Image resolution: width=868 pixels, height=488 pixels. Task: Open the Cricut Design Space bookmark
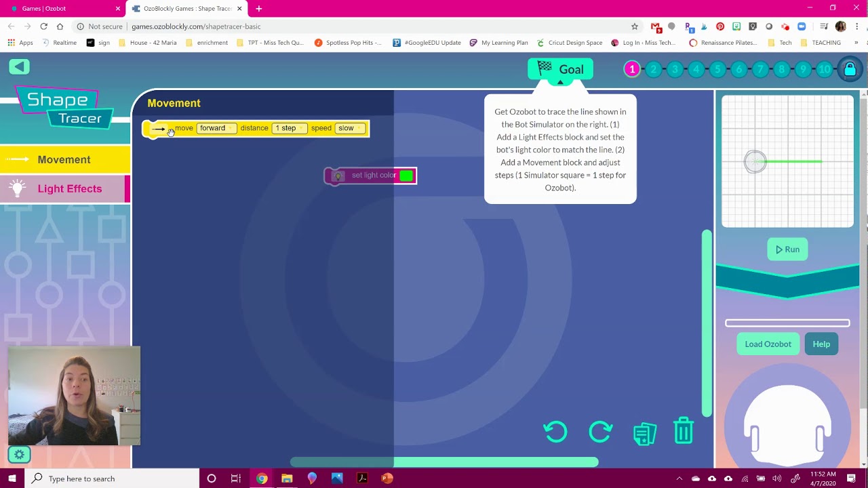point(569,43)
